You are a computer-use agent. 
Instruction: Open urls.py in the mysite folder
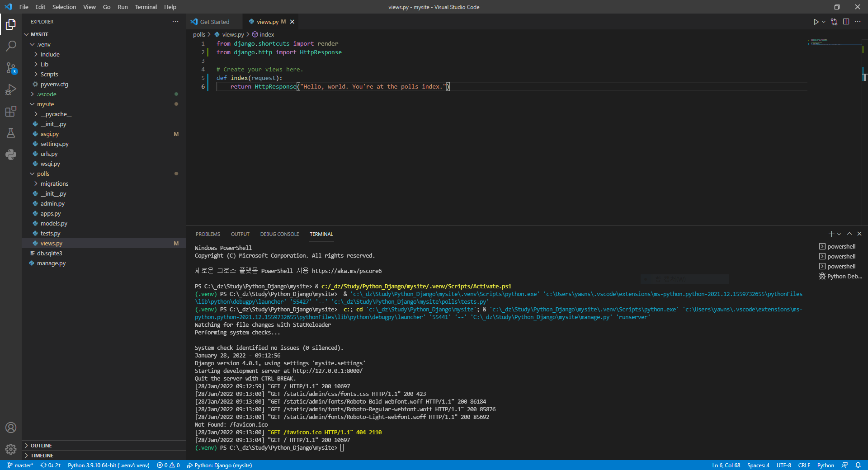coord(104,154)
